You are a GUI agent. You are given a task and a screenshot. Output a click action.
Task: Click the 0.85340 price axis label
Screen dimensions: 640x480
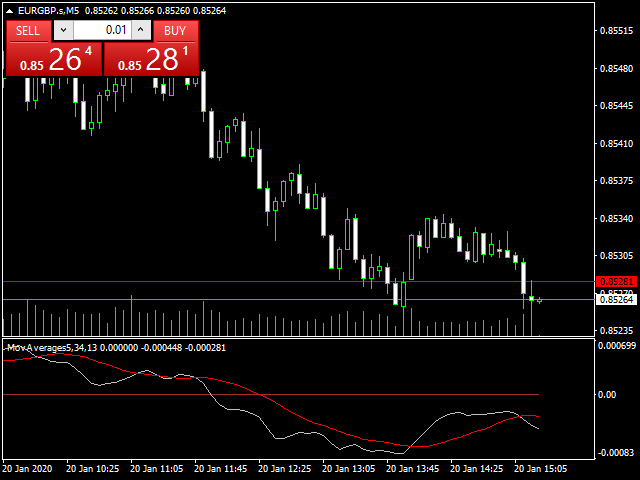point(615,218)
